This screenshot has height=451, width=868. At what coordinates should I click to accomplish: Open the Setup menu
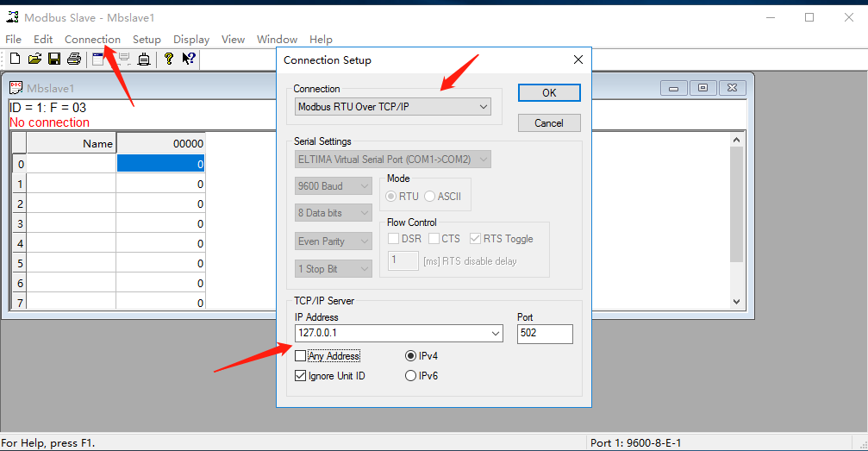tap(147, 39)
